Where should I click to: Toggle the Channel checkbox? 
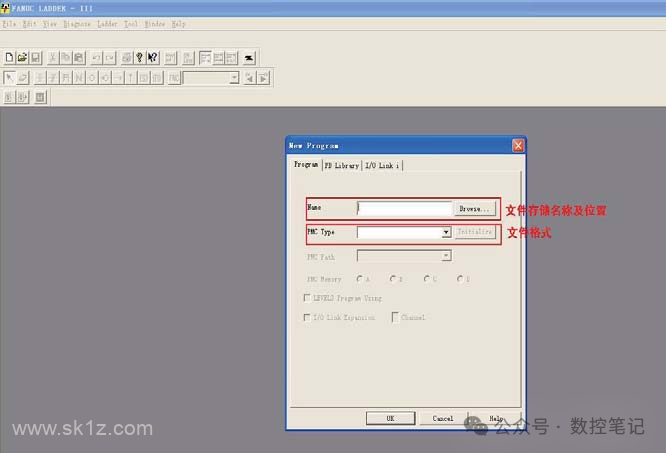[395, 317]
